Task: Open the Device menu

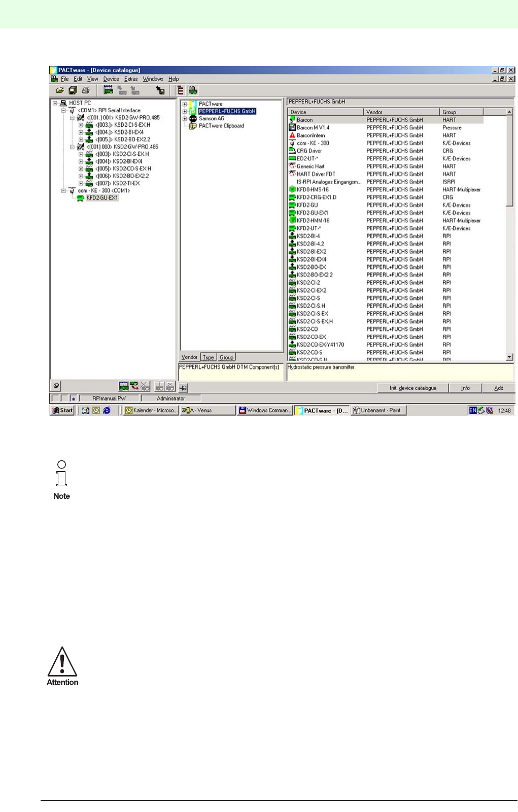Action: coord(111,79)
